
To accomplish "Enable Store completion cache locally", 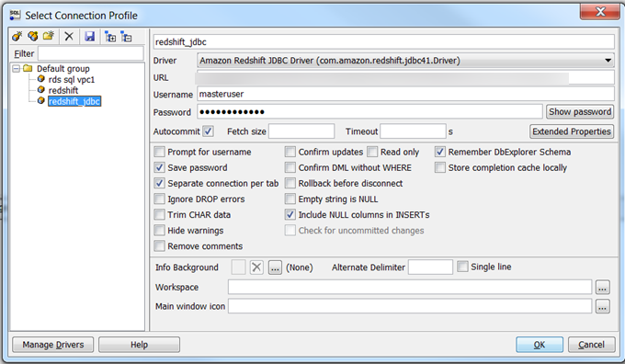I will [440, 167].
